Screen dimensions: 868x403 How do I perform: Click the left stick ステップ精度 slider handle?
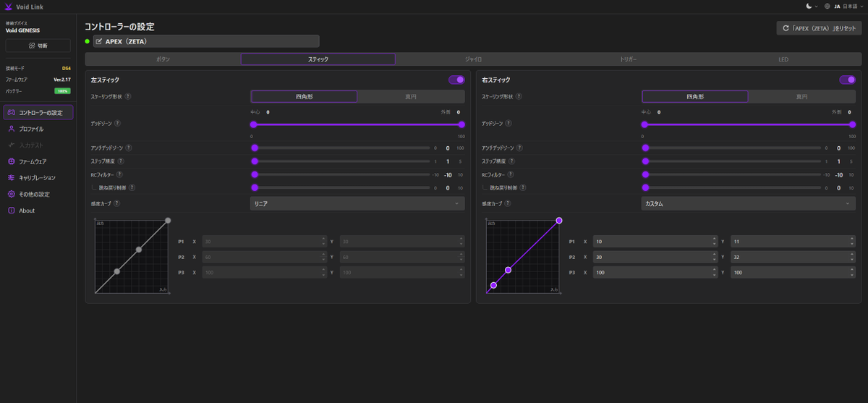[x=255, y=161]
